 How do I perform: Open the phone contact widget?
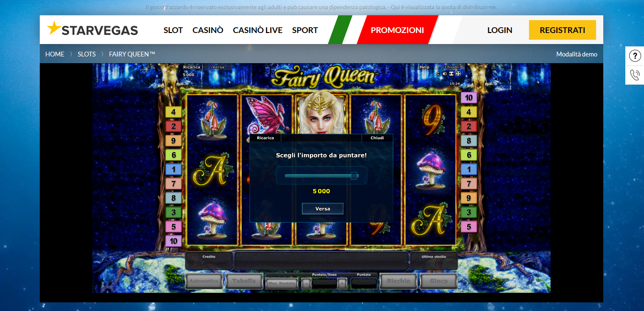click(635, 75)
